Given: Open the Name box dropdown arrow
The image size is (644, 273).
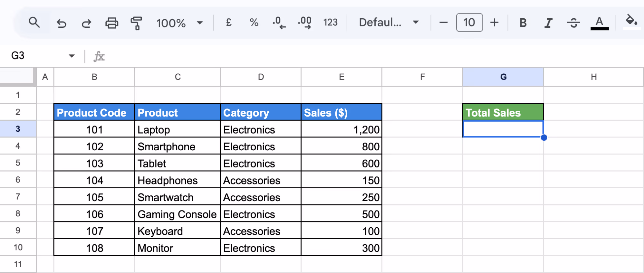Looking at the screenshot, I should pos(72,56).
